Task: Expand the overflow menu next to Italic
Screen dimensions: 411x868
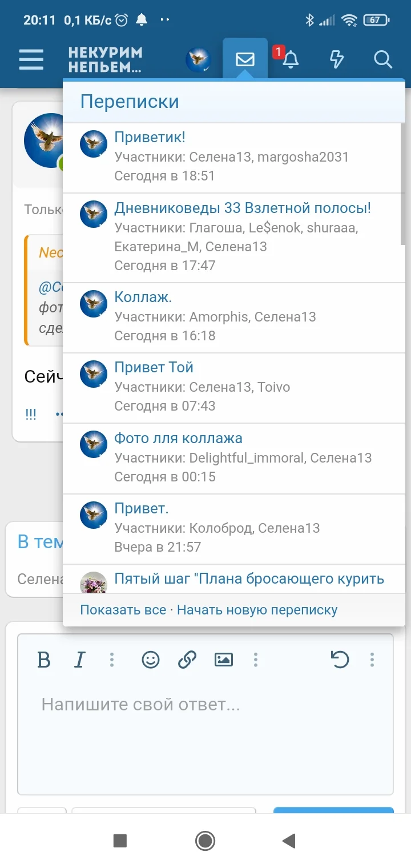Action: click(112, 660)
